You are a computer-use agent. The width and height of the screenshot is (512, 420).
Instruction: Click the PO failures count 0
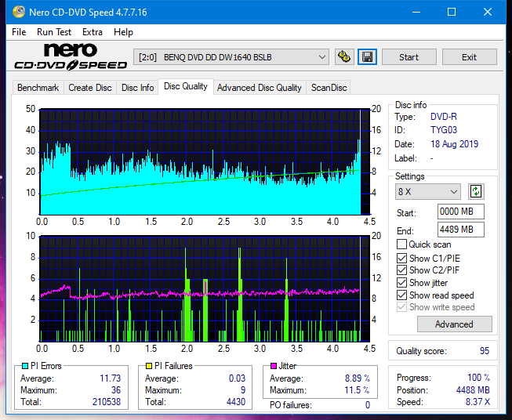(x=368, y=405)
